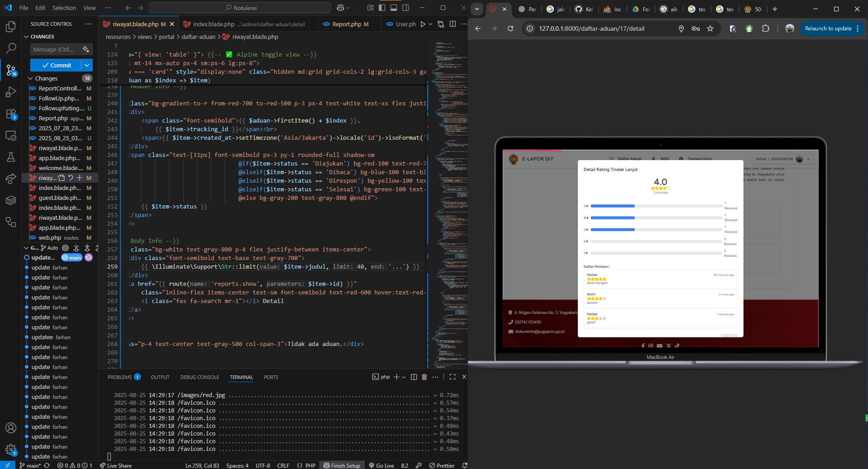868x469 pixels.
Task: Toggle the bottom panel layout button
Action: pos(394,8)
